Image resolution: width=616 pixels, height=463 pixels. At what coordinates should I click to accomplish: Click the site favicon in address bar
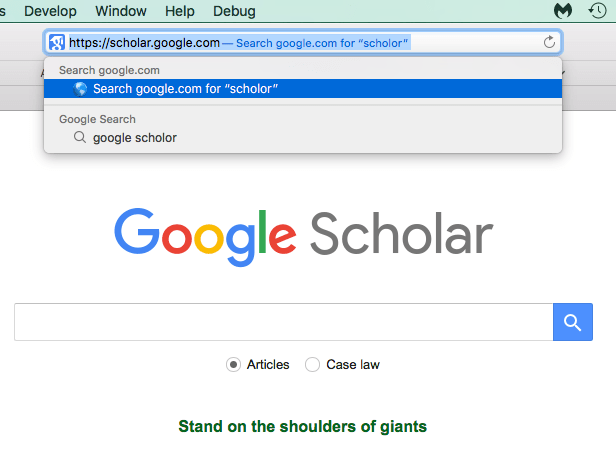point(57,43)
